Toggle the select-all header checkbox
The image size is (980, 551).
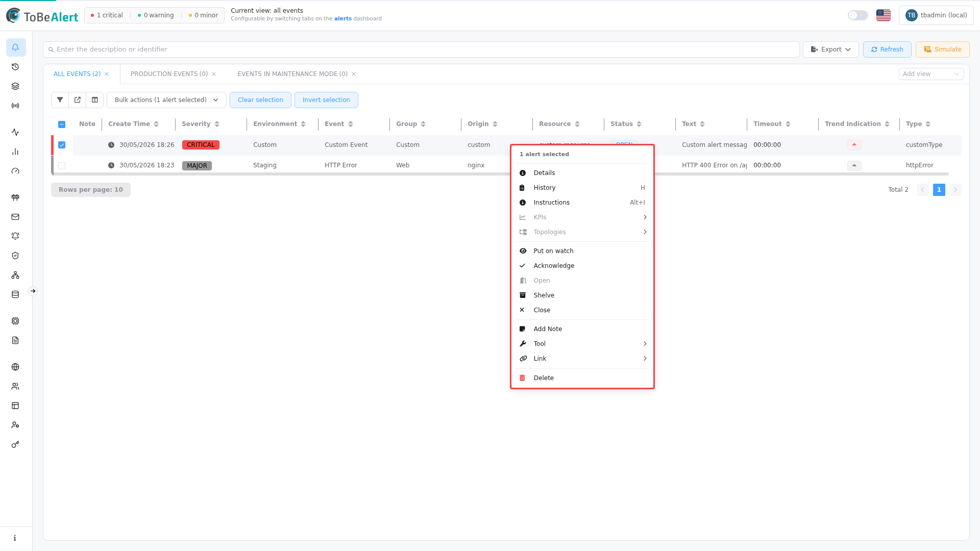click(62, 124)
